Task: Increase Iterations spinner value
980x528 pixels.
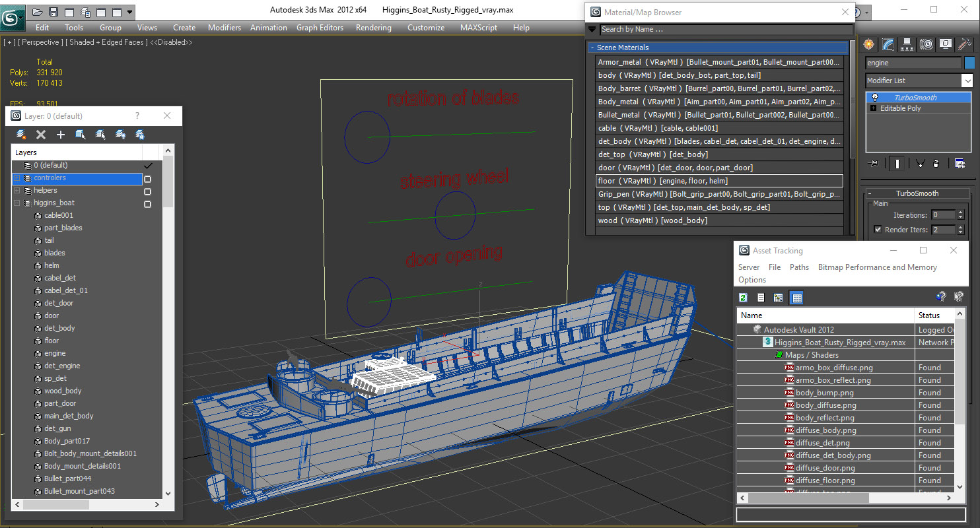Action: pyautogui.click(x=960, y=213)
